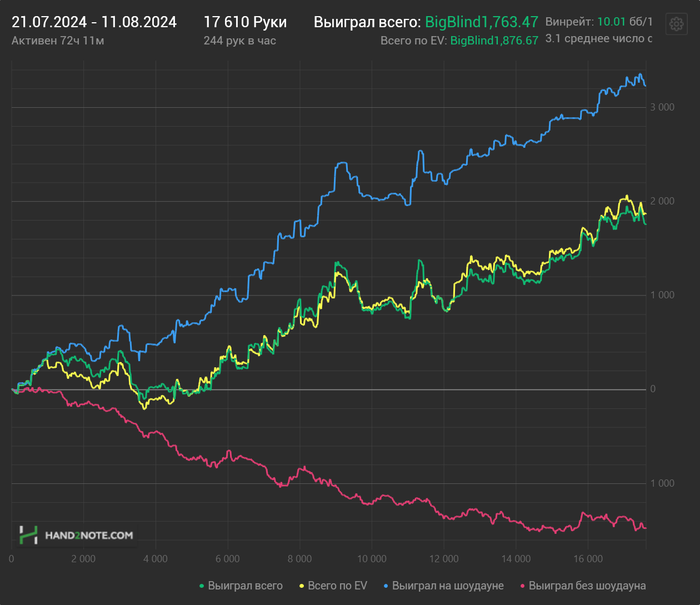The width and height of the screenshot is (700, 605).
Task: Click the winrate value 10.01
Action: click(x=611, y=21)
